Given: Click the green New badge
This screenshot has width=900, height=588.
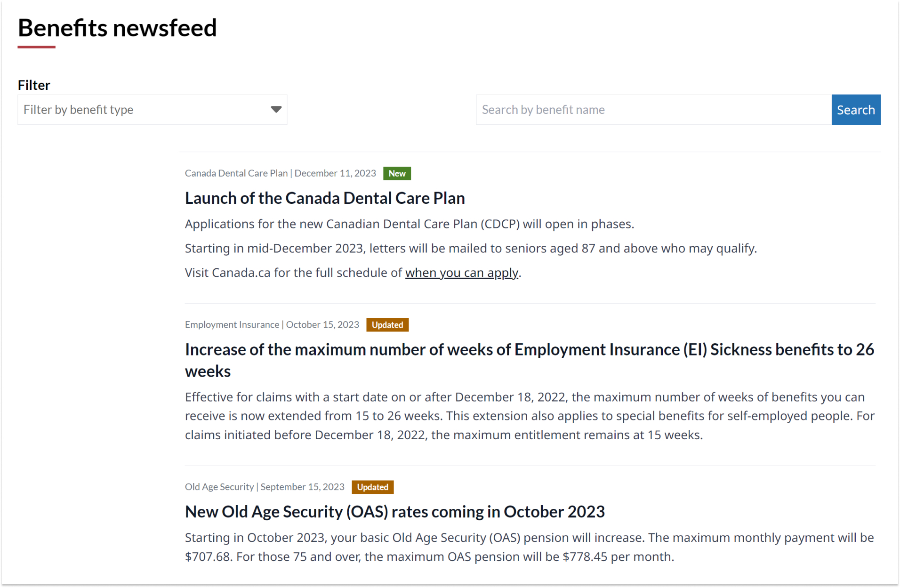Looking at the screenshot, I should coord(397,174).
